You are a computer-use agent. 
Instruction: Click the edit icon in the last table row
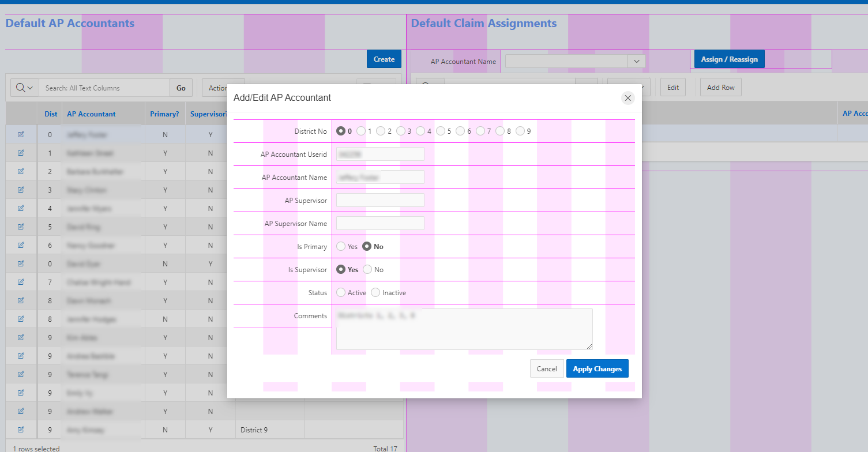coord(21,430)
